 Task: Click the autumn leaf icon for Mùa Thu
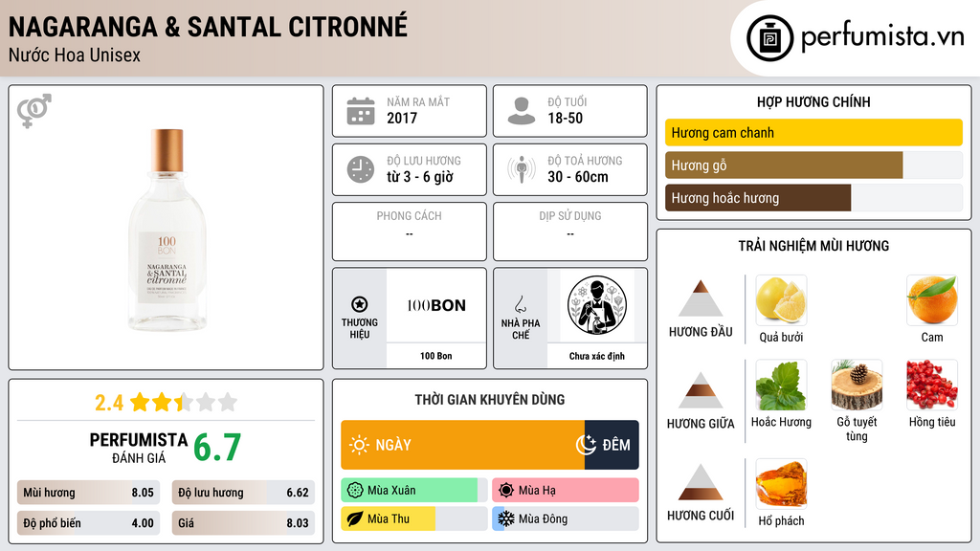coord(355,519)
